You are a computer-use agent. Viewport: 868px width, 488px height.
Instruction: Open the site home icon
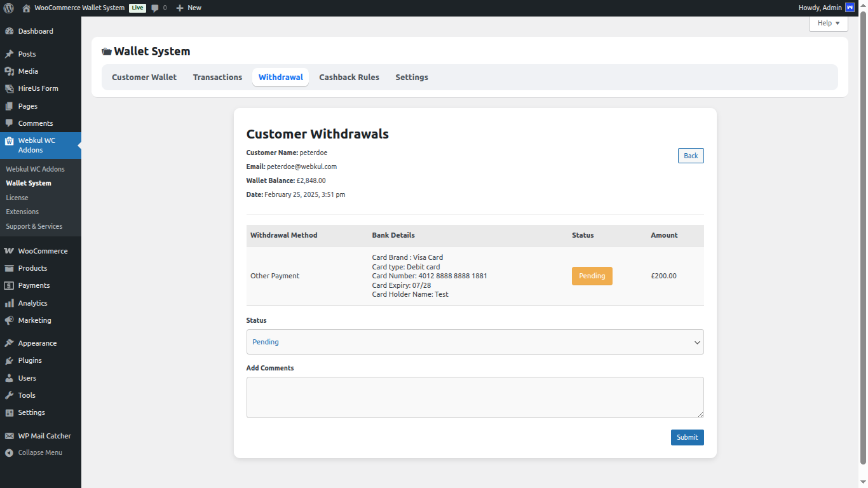point(26,8)
